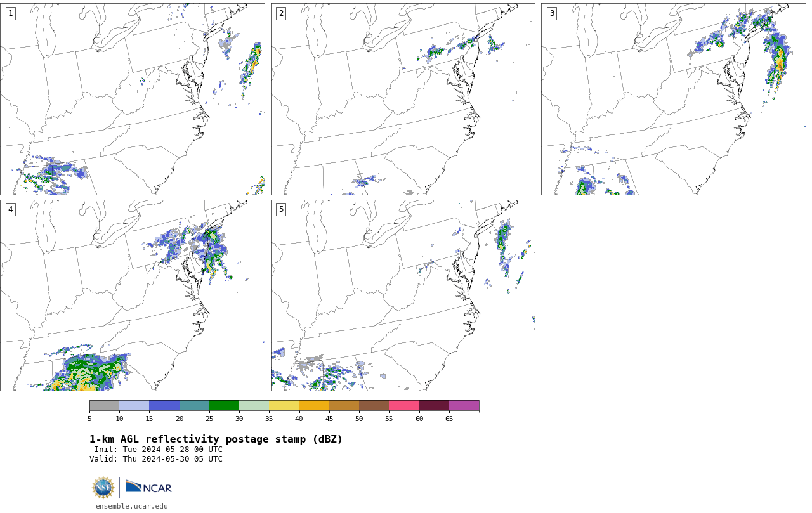Click the ensemble.ucar.edu text

click(x=132, y=506)
